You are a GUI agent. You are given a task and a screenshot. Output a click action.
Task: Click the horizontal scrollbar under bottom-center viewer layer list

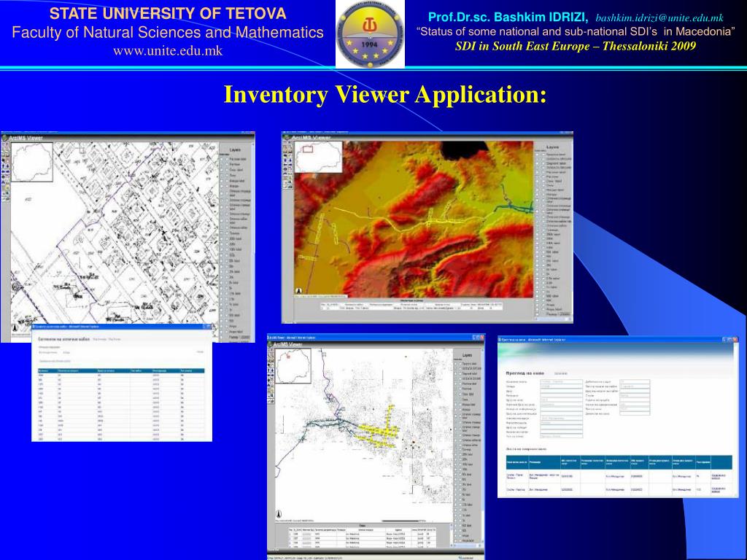coord(468,545)
